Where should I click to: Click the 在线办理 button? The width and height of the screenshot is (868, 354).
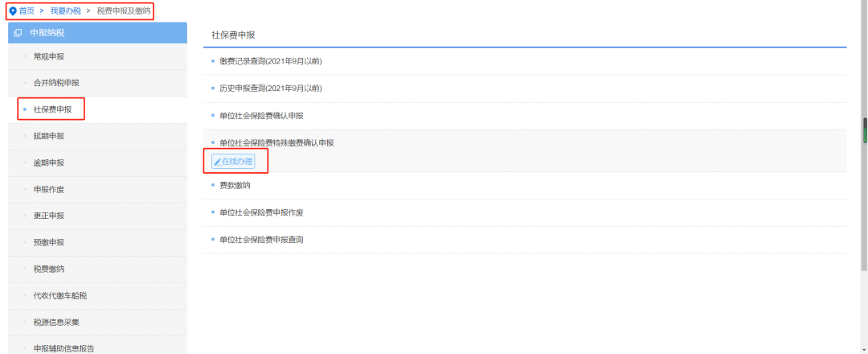pos(233,162)
